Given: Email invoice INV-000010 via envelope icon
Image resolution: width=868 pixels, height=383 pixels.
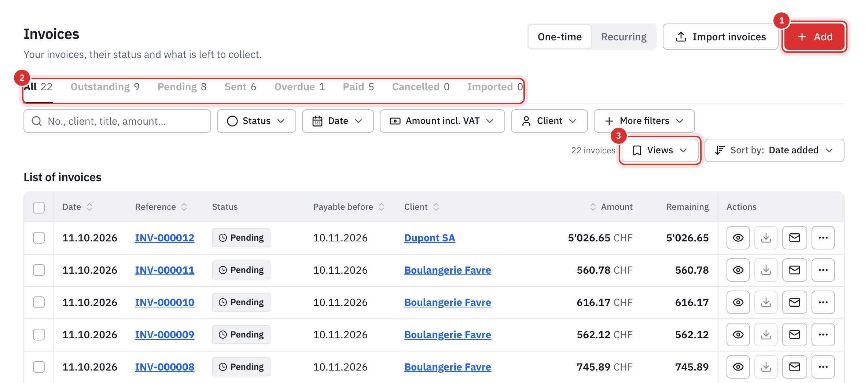Looking at the screenshot, I should pyautogui.click(x=794, y=302).
